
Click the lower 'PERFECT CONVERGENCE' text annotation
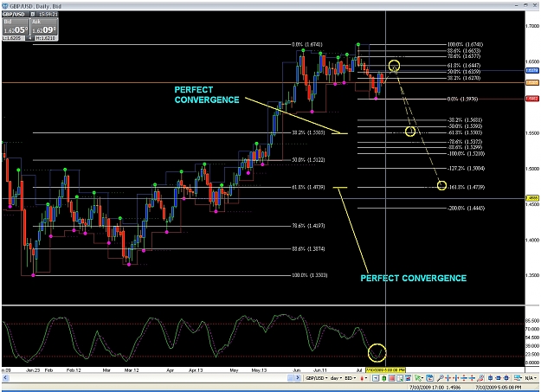pos(414,278)
